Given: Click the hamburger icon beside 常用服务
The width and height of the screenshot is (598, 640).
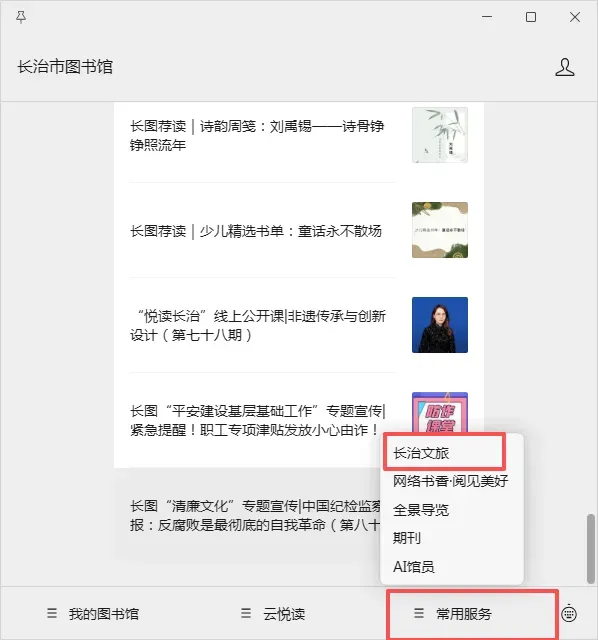Looking at the screenshot, I should pyautogui.click(x=419, y=613).
